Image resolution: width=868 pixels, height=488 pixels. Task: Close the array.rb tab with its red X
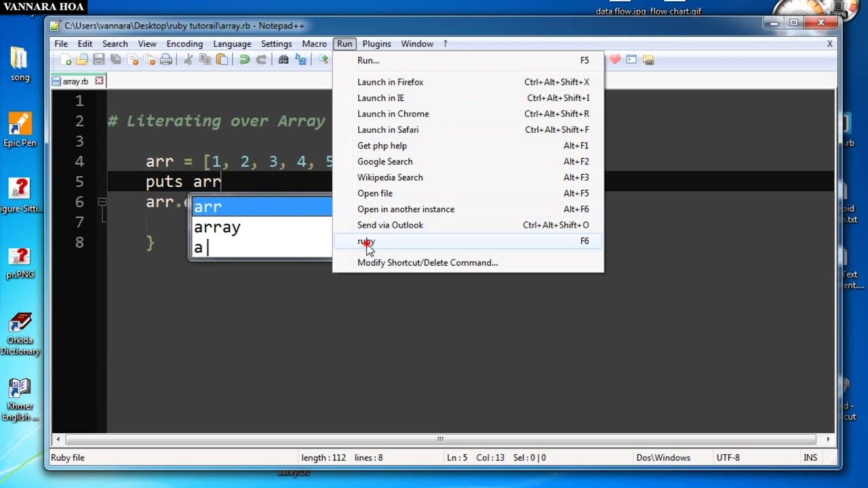[99, 81]
